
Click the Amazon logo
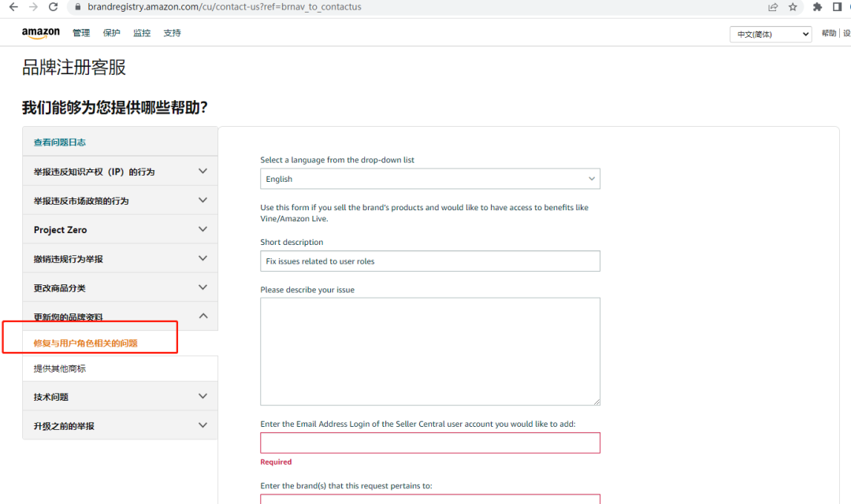[x=41, y=33]
